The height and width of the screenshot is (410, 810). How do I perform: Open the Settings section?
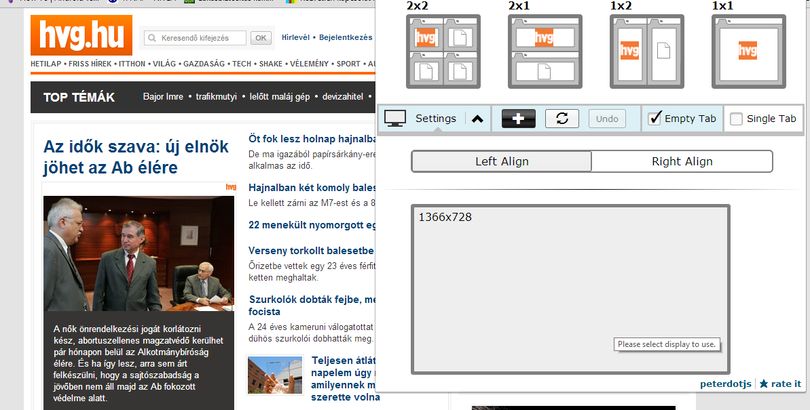435,119
